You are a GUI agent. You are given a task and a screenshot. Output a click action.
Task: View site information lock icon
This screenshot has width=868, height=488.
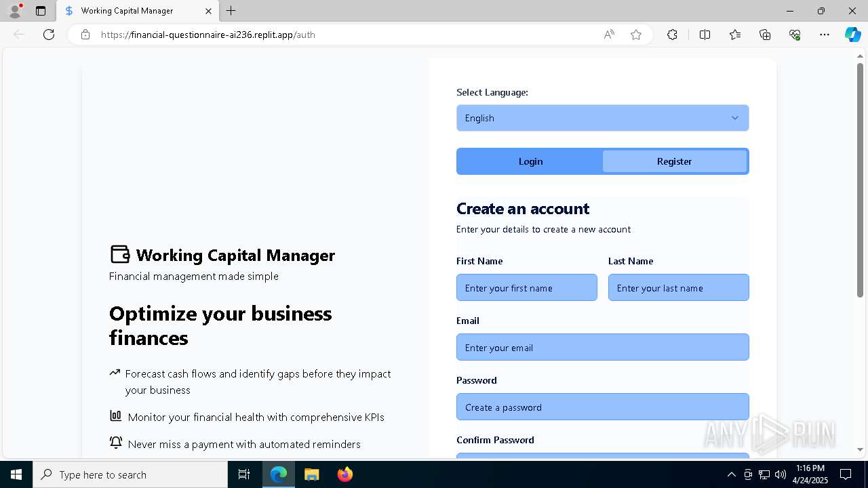pyautogui.click(x=85, y=35)
